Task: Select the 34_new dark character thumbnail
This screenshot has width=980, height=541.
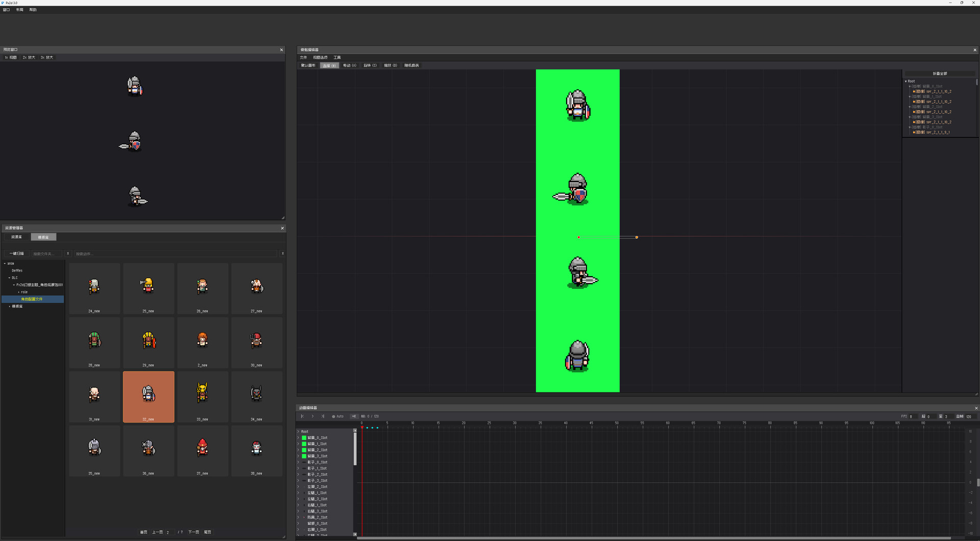Action: point(257,397)
